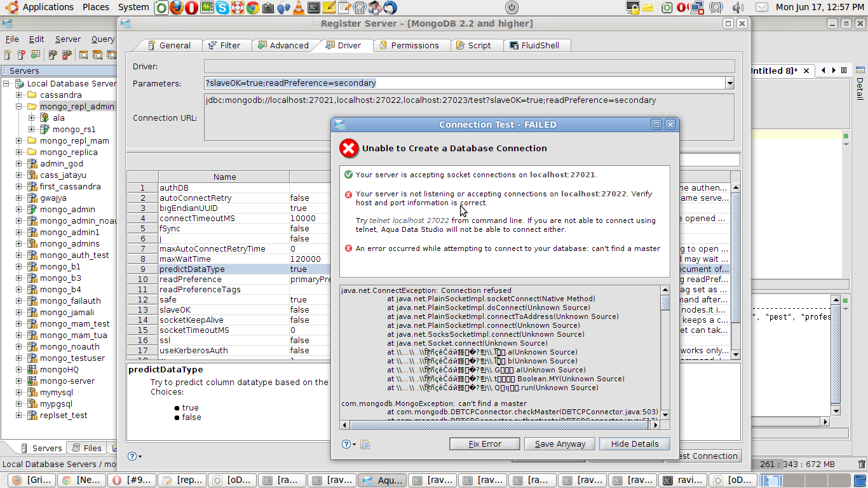Click the power button in top panel
868x488 pixels.
512,8
